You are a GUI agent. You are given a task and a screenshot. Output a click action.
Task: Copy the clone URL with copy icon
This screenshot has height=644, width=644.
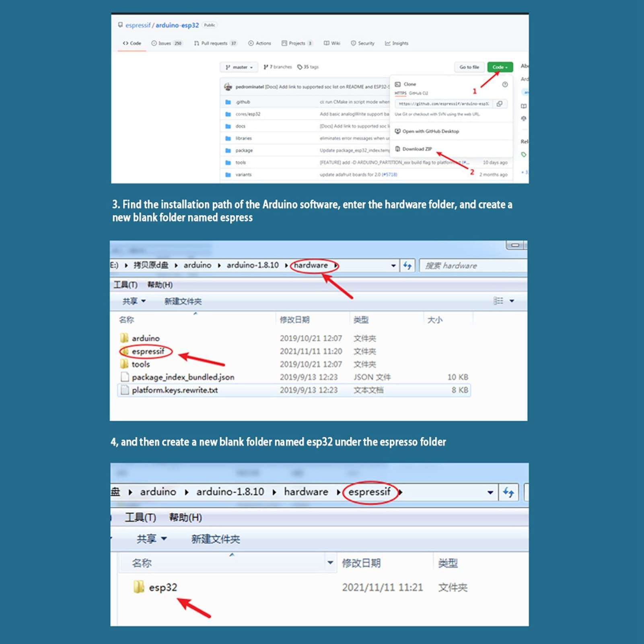[500, 104]
